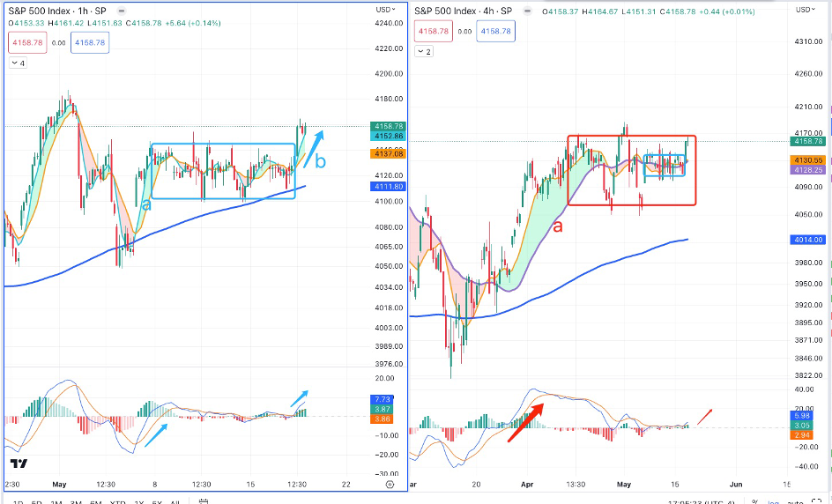832x504 pixels.
Task: Click the 4310.00 level on the 4h price scale
Action: (809, 41)
